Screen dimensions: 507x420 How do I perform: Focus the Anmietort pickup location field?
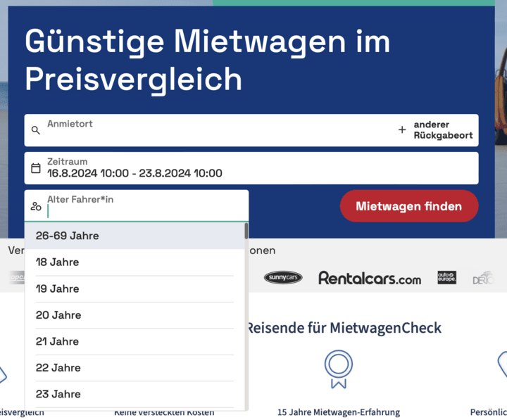[211, 131]
